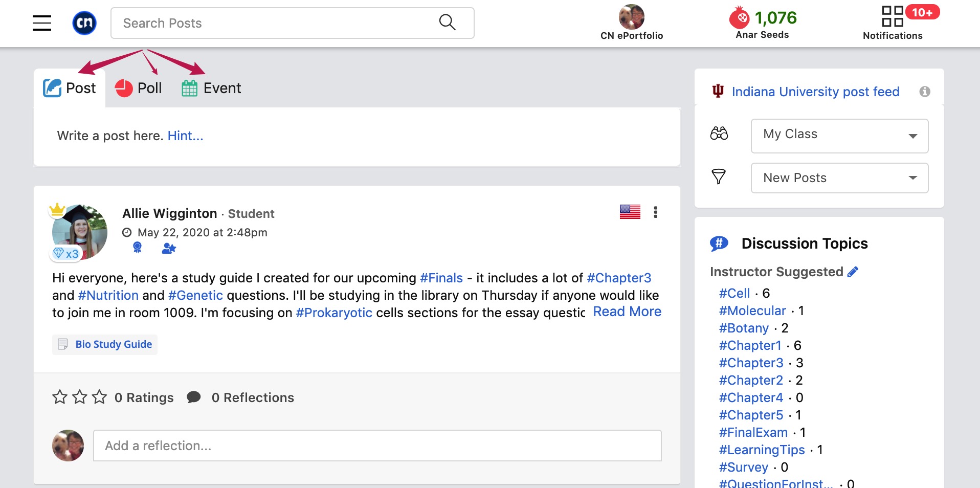This screenshot has width=980, height=488.
Task: Open the Indiana University post feed link
Action: tap(815, 92)
